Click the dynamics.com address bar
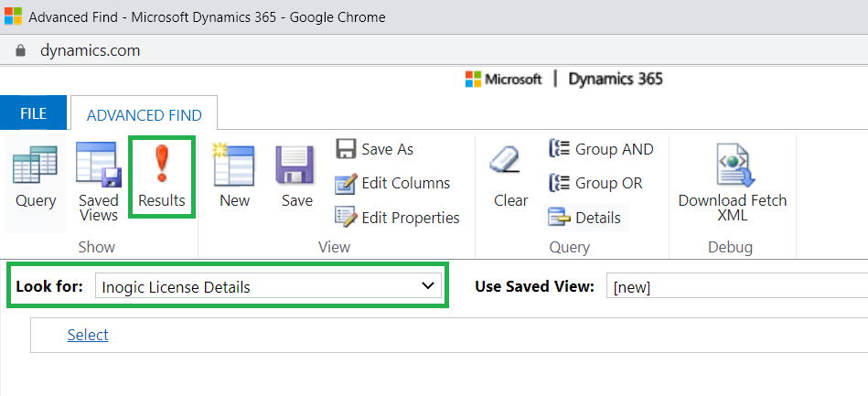 click(90, 50)
